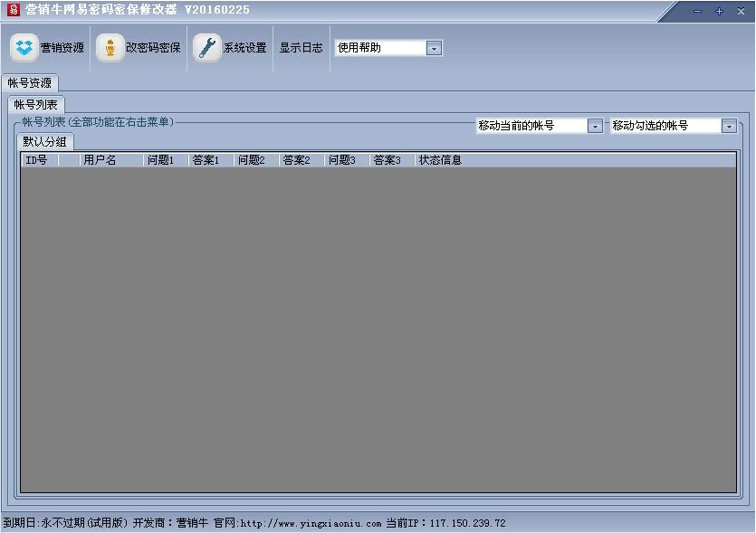
Task: Click the blank checkbox column header
Action: click(68, 160)
